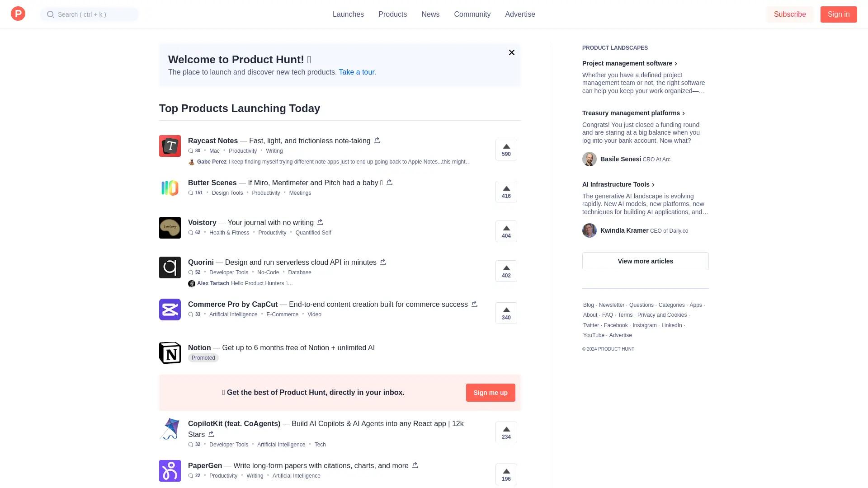The image size is (868, 488).
Task: Click the Product Hunt logo
Action: [x=18, y=14]
